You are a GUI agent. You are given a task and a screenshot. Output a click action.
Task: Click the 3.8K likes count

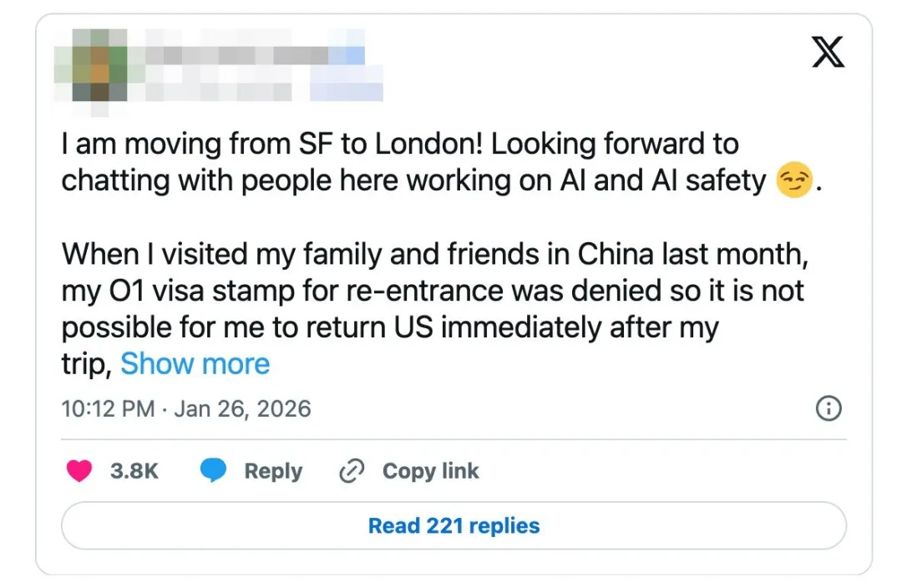click(x=134, y=471)
